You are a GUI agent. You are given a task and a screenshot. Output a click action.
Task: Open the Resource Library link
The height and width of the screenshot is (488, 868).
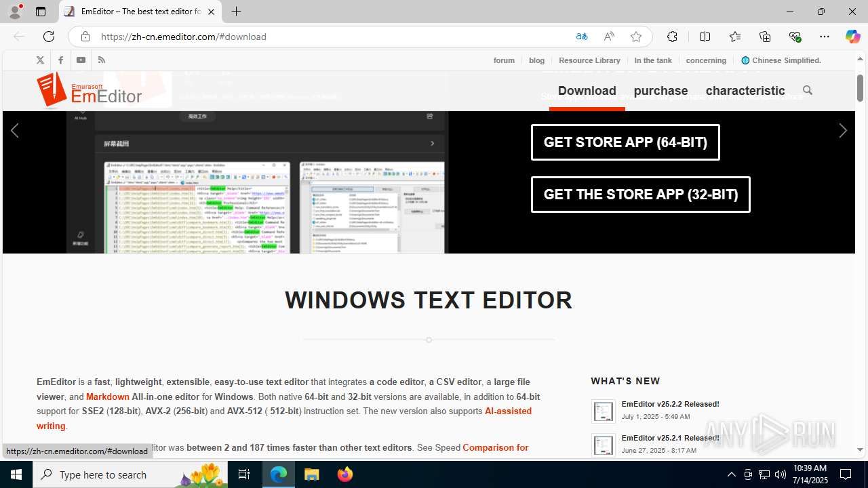click(589, 60)
